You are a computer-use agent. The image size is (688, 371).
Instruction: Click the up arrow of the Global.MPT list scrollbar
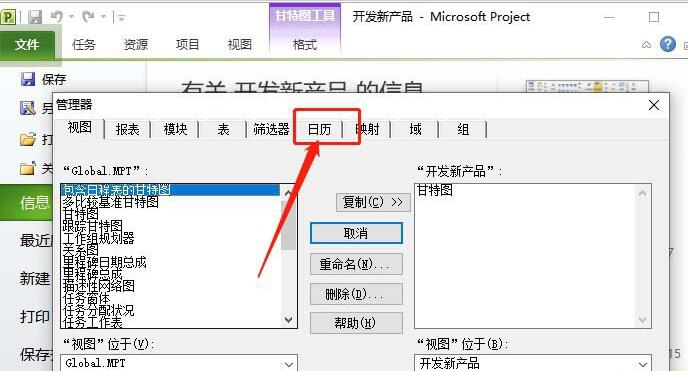(288, 193)
